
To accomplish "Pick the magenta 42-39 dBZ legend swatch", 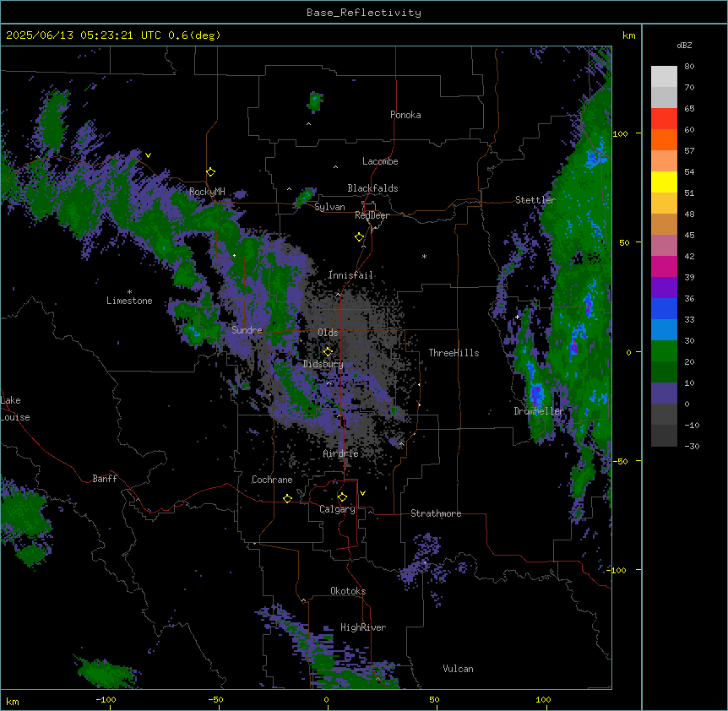I will [664, 266].
